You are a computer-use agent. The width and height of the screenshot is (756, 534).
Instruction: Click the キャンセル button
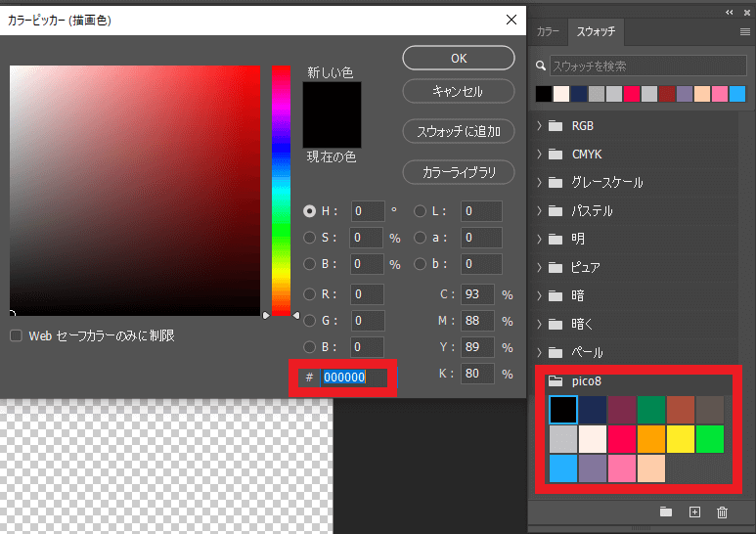click(459, 91)
